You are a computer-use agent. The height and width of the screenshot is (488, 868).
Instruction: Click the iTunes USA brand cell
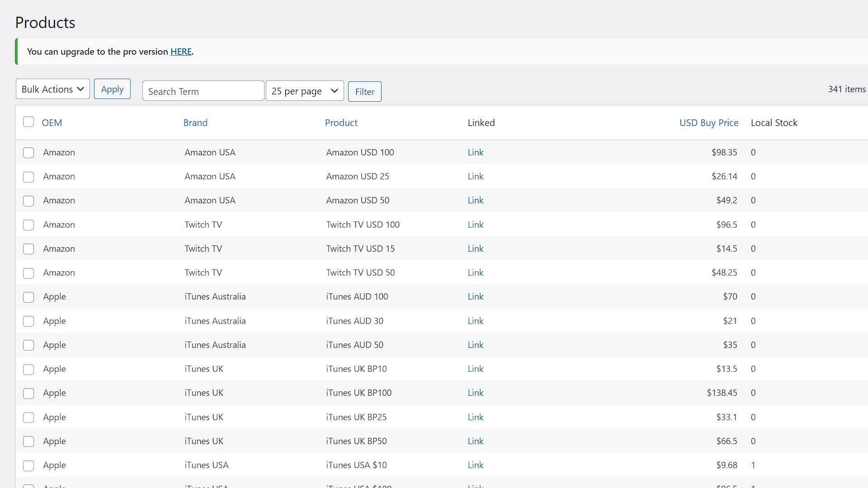click(x=207, y=465)
